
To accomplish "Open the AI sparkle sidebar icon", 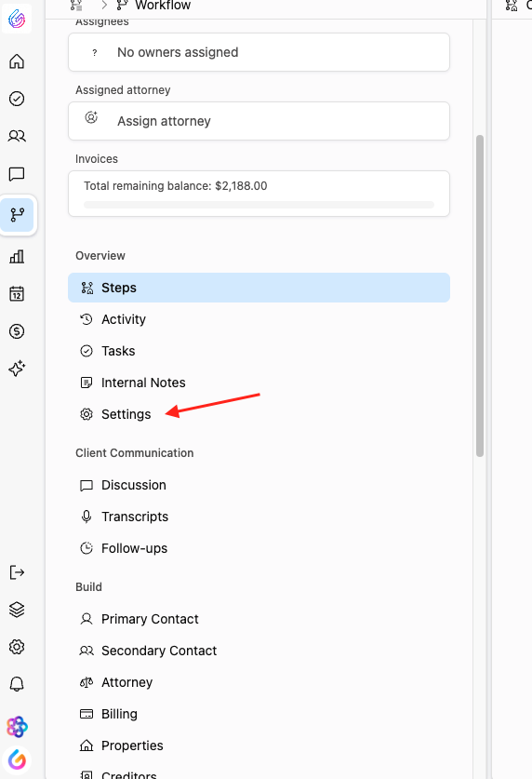I will [x=17, y=369].
